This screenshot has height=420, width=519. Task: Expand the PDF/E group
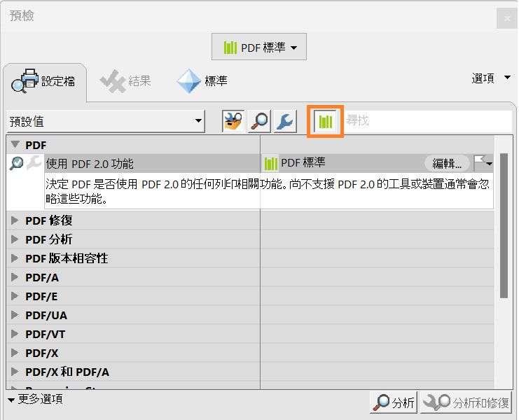tap(14, 296)
